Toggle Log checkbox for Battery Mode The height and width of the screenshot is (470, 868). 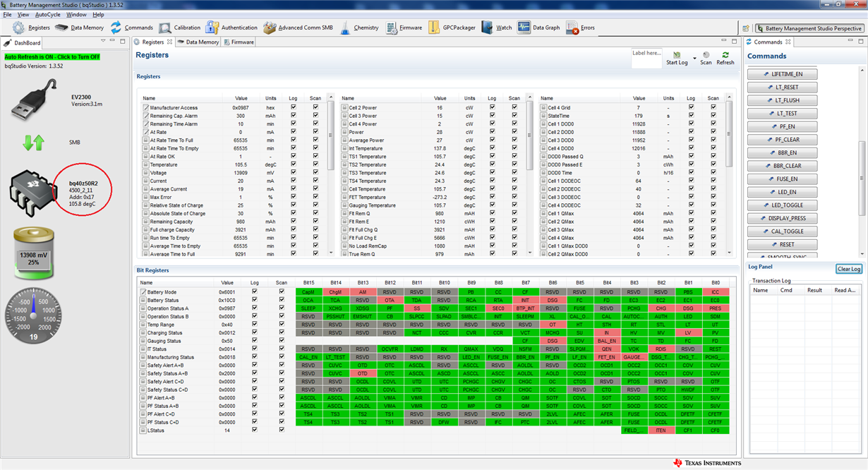click(254, 291)
